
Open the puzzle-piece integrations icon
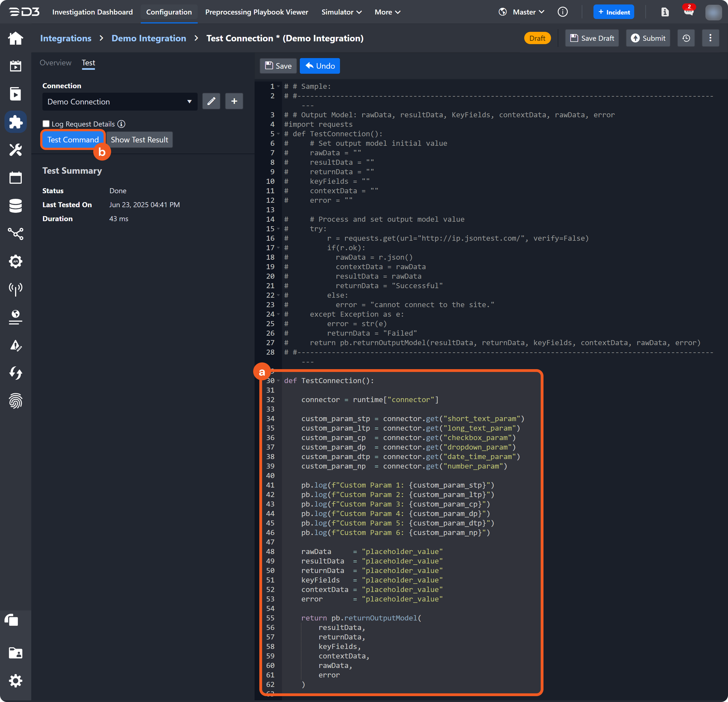(x=16, y=122)
